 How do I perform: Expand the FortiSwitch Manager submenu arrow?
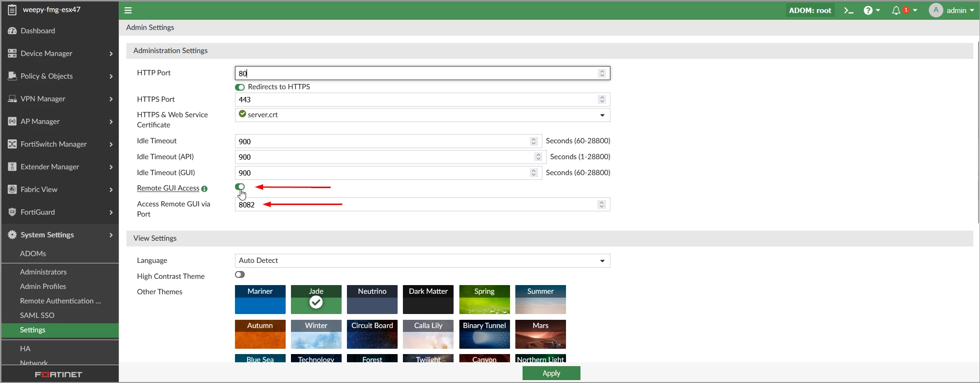(x=111, y=144)
